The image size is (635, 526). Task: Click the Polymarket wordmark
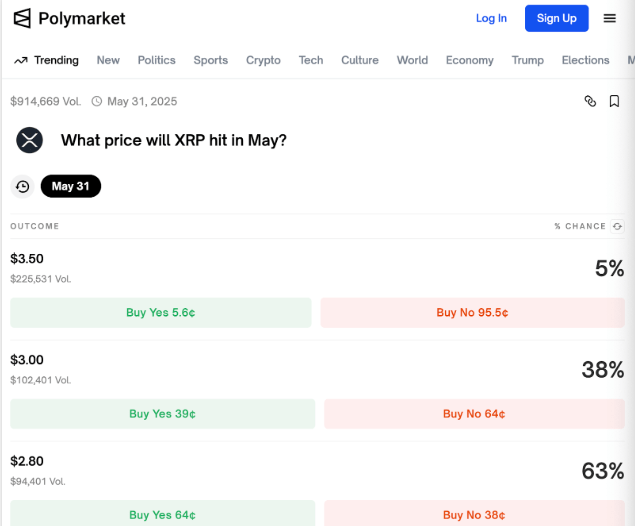(x=82, y=19)
